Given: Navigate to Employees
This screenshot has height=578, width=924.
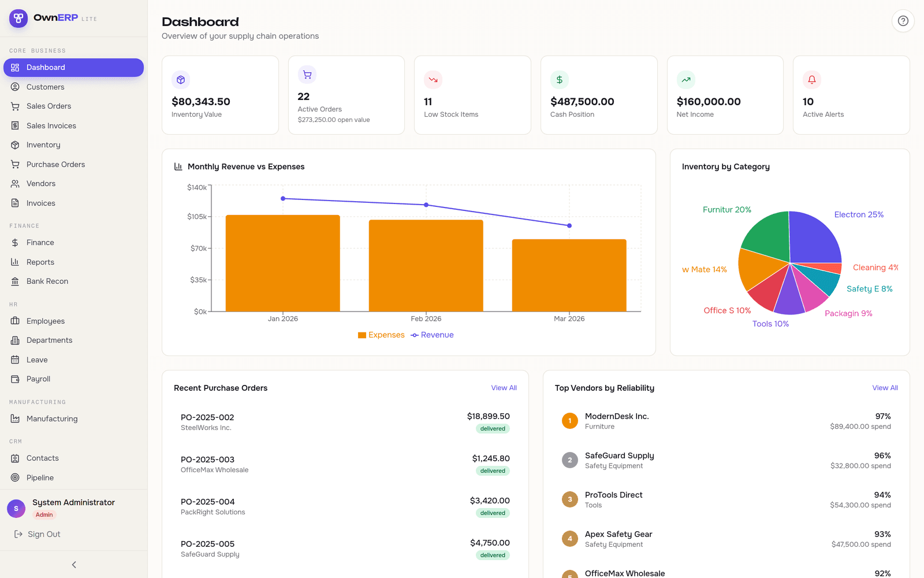Looking at the screenshot, I should point(73,321).
